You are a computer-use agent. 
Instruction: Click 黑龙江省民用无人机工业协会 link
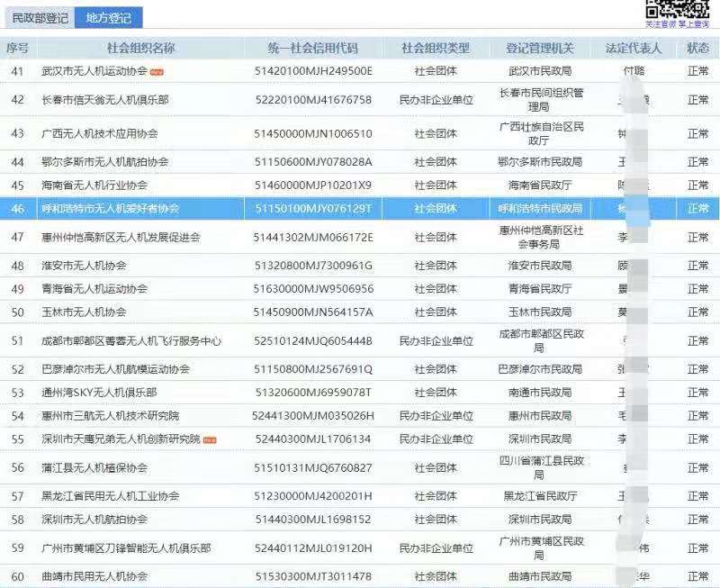111,496
